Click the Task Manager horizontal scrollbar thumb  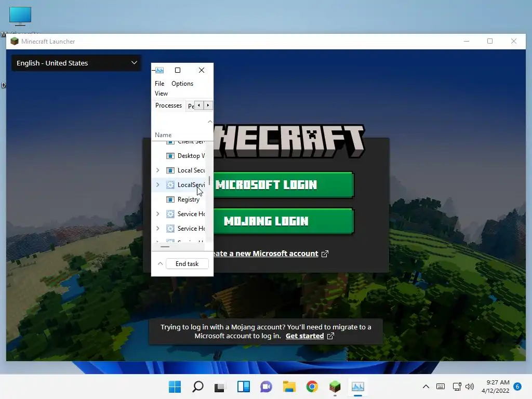pyautogui.click(x=165, y=247)
